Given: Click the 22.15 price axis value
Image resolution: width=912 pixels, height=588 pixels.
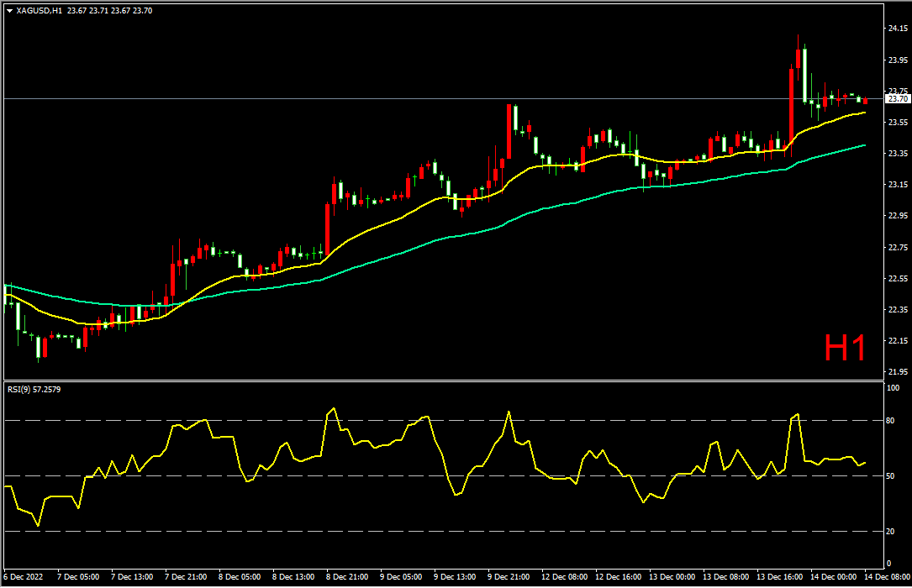Looking at the screenshot, I should [x=898, y=340].
